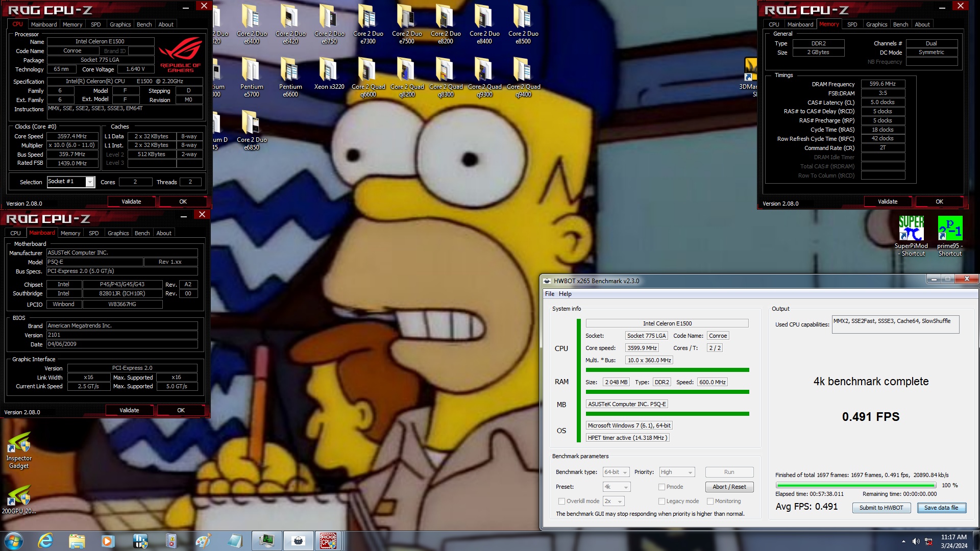980x551 pixels.
Task: Click OK in Mainboard CPU-Z window
Action: 181,410
